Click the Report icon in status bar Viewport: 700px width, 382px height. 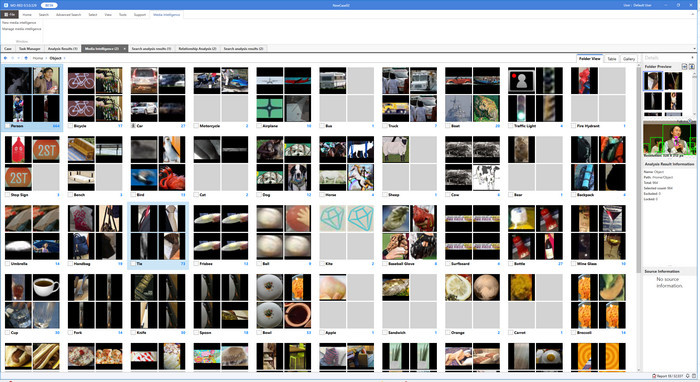tap(654, 376)
